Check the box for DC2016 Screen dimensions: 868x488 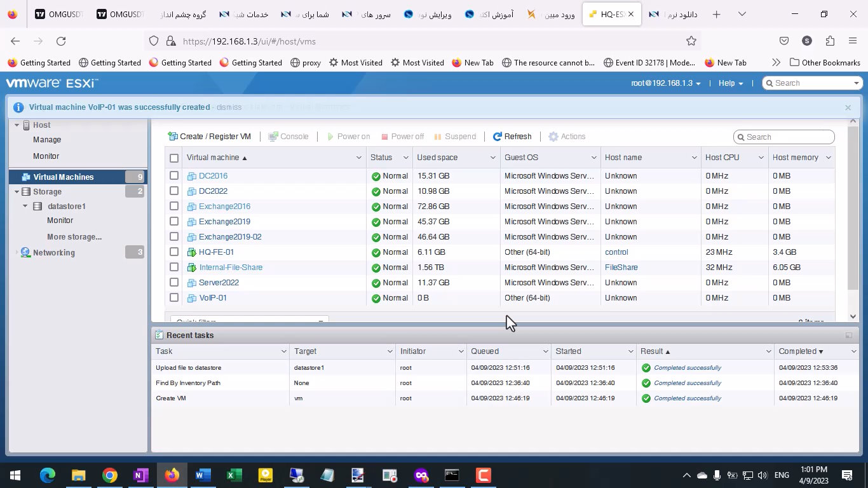point(174,176)
